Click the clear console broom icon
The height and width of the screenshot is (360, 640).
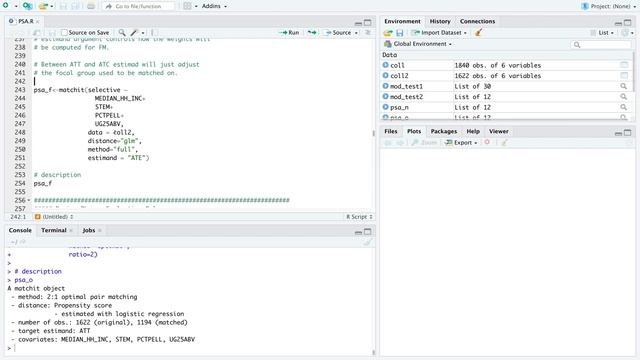[368, 242]
